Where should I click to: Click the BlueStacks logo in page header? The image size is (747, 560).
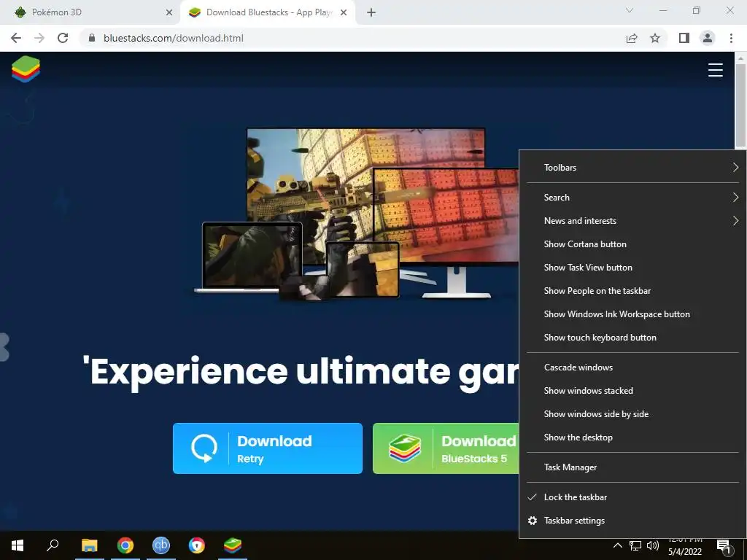tap(26, 69)
